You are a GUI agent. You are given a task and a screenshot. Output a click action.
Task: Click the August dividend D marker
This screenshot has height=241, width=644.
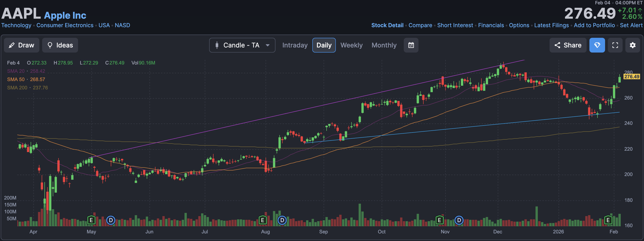tap(282, 220)
